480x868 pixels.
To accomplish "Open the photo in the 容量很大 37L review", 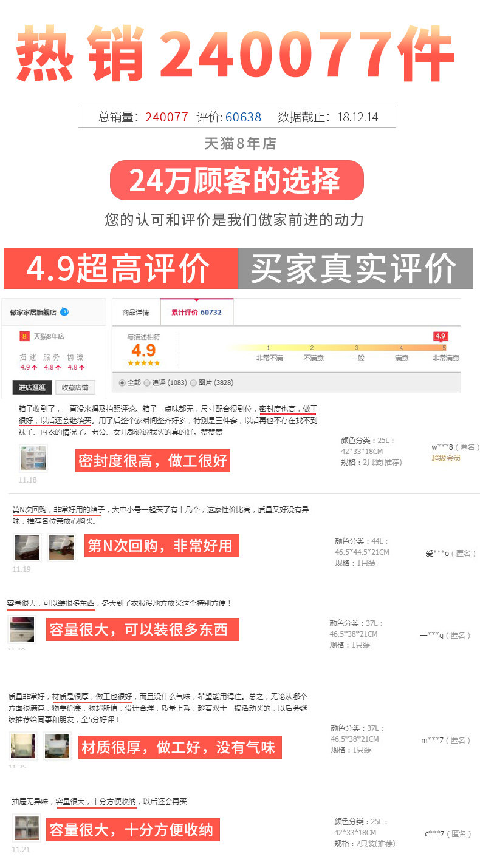I will pyautogui.click(x=22, y=629).
